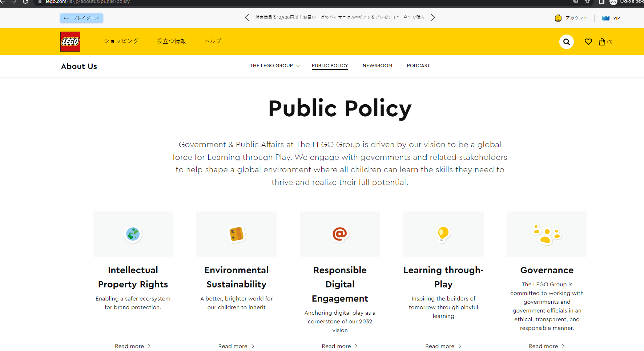Click the @ icon for Responsible Digital Engagement
Image resolution: width=644 pixels, height=351 pixels.
click(340, 234)
